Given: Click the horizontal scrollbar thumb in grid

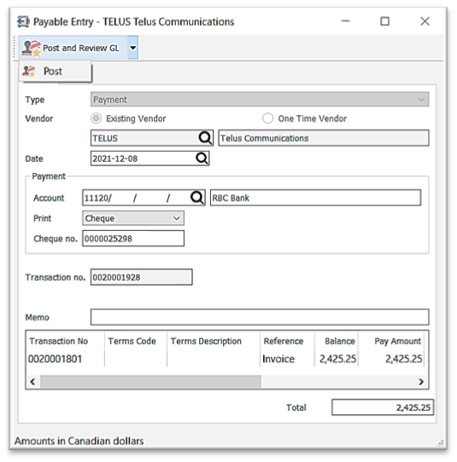Looking at the screenshot, I should click(x=151, y=381).
